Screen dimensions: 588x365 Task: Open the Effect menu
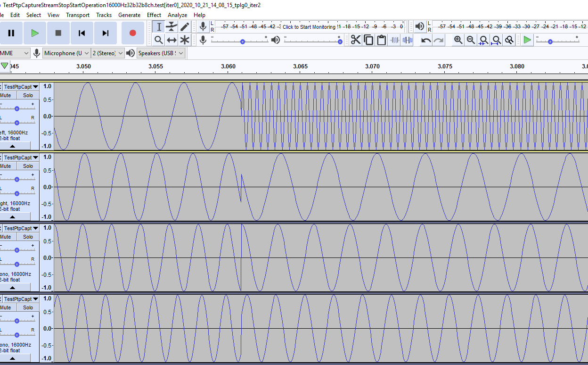point(154,15)
